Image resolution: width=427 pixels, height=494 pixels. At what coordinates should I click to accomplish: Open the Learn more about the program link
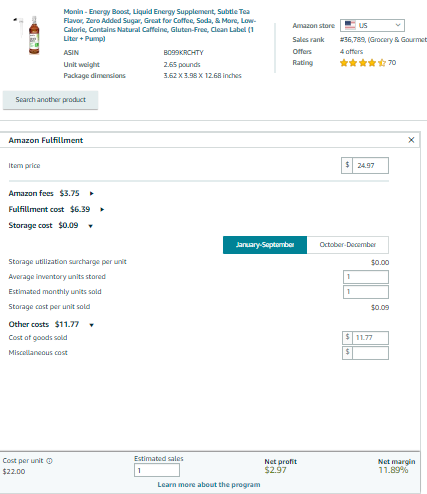click(x=209, y=484)
